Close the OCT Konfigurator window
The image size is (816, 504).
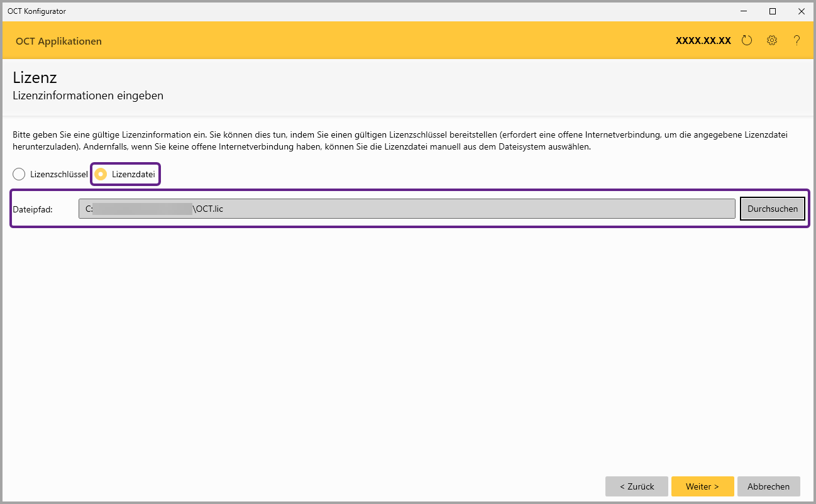coord(802,11)
